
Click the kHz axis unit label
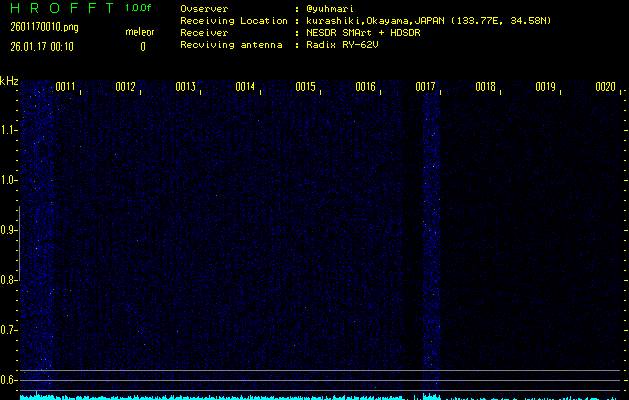coord(9,81)
